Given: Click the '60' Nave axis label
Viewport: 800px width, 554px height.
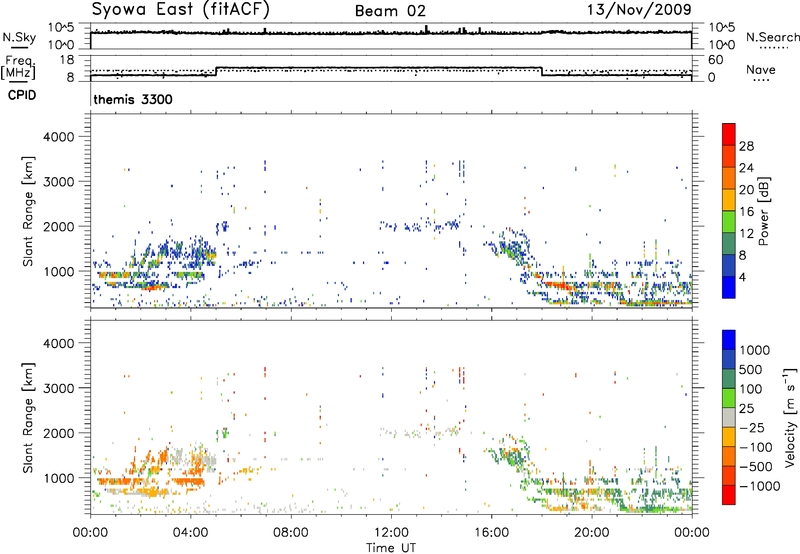Looking at the screenshot, I should 715,60.
